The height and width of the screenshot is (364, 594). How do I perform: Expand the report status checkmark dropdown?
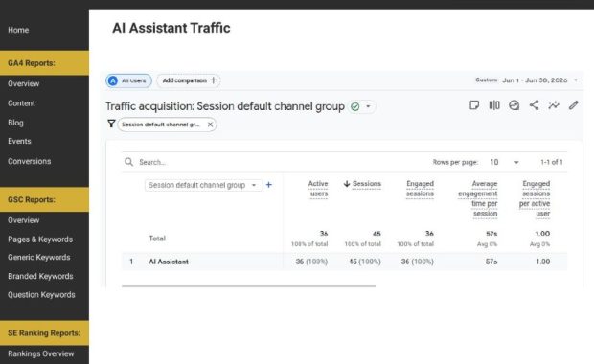tap(368, 106)
